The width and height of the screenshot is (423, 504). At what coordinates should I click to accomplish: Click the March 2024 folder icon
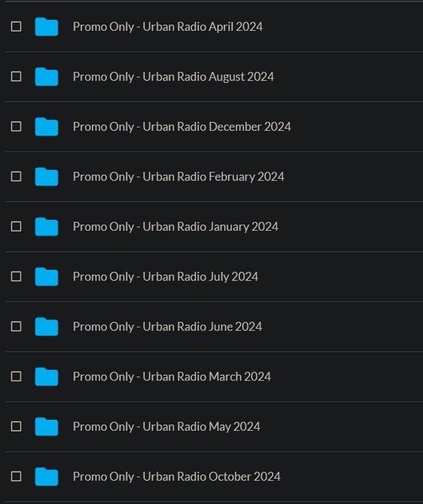47,377
